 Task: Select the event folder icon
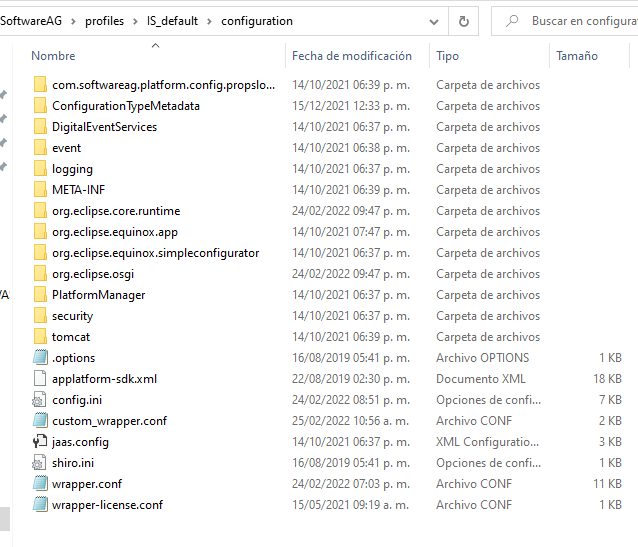pos(40,148)
